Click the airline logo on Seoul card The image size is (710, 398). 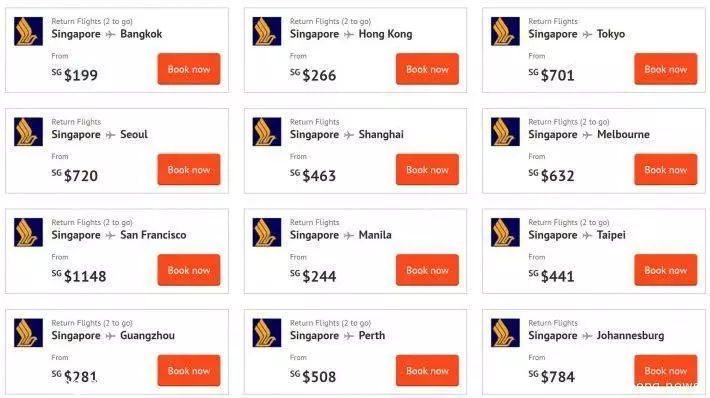tap(29, 132)
